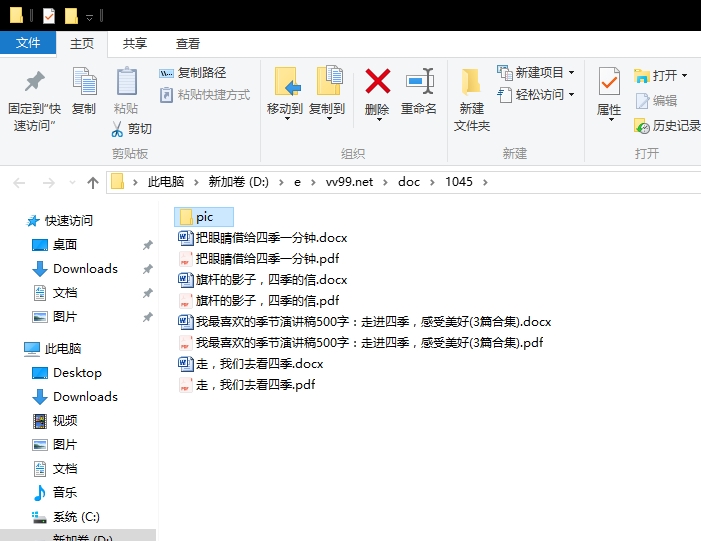This screenshot has width=701, height=541.
Task: Select the pic folder
Action: click(x=204, y=217)
